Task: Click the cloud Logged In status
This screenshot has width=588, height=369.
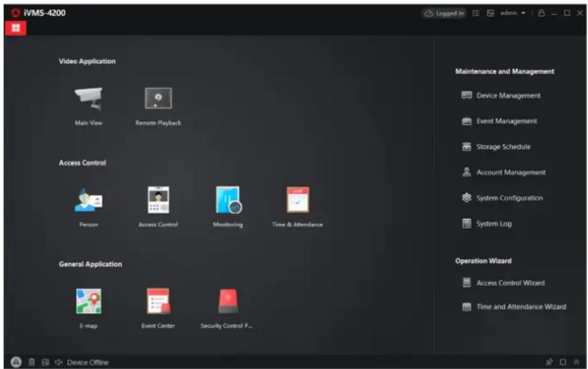Action: pyautogui.click(x=444, y=13)
